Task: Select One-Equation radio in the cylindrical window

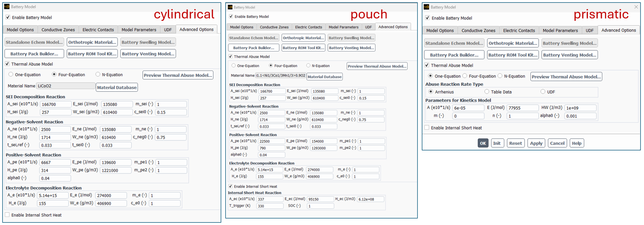Action: pos(11,75)
